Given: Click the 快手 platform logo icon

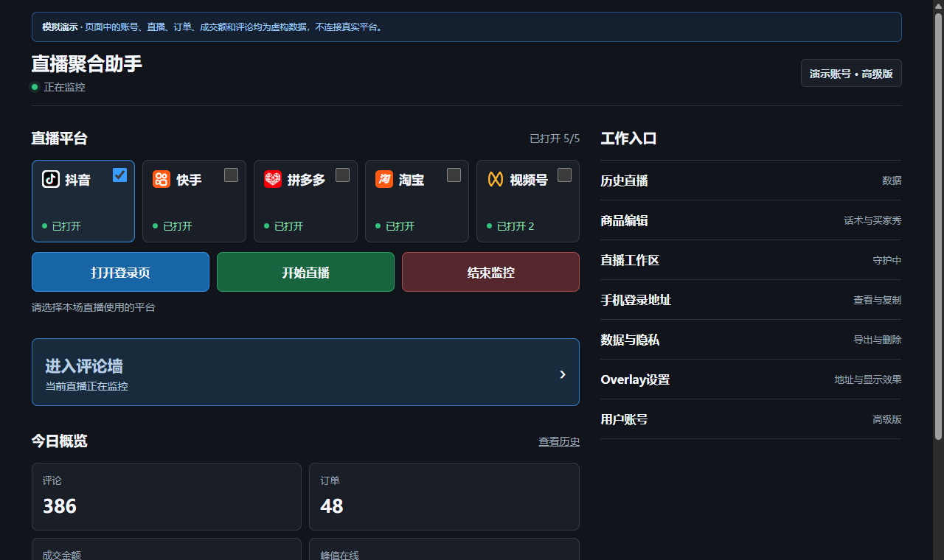Looking at the screenshot, I should (x=162, y=179).
